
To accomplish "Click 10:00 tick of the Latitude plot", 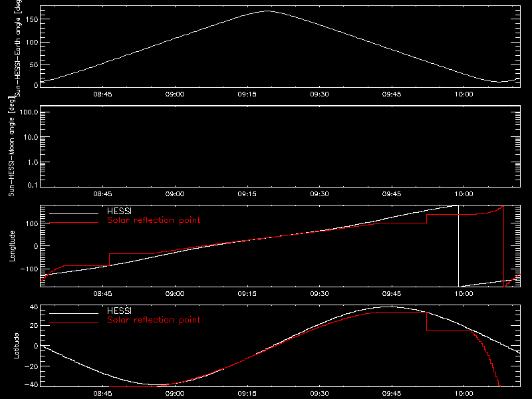I will point(464,394).
